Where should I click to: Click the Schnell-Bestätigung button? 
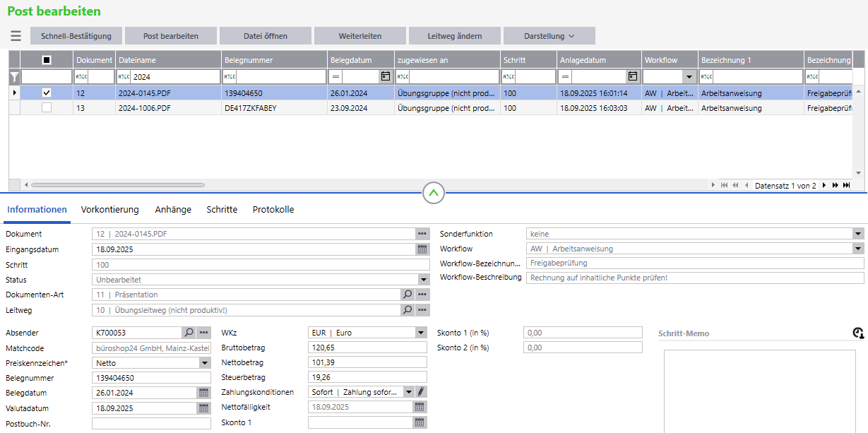tap(76, 36)
